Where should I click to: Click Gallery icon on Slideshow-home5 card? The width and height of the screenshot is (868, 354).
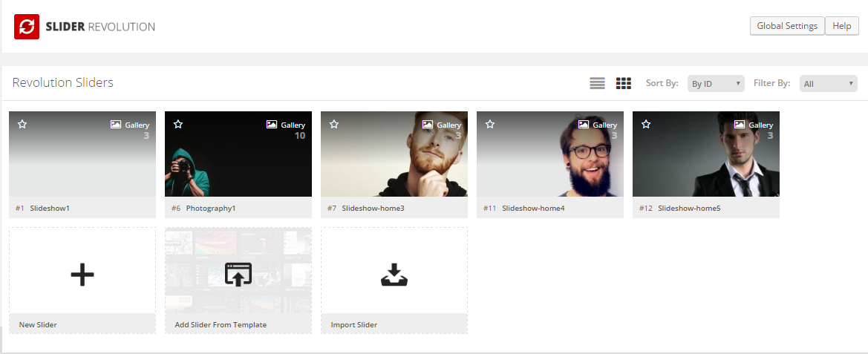740,125
